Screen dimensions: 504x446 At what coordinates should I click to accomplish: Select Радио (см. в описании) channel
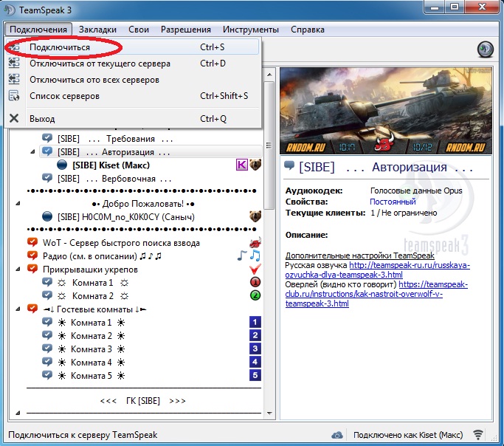[103, 256]
